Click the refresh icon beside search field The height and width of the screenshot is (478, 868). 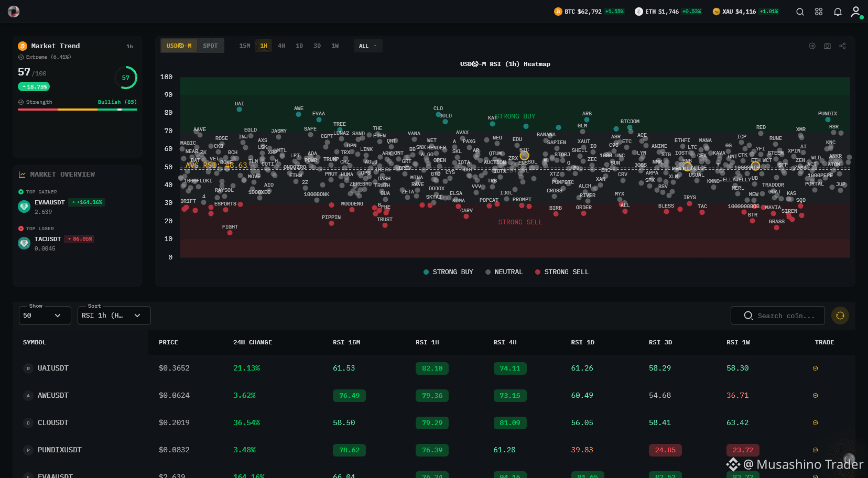point(840,316)
